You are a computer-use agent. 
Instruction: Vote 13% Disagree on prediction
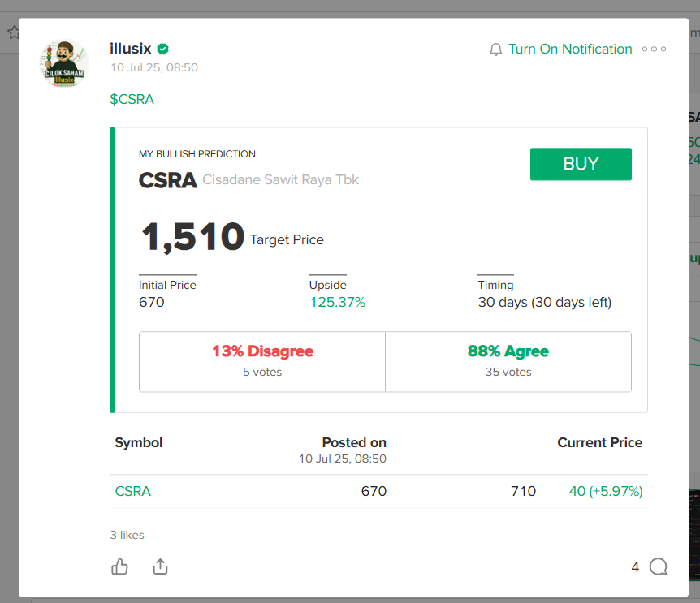(262, 361)
